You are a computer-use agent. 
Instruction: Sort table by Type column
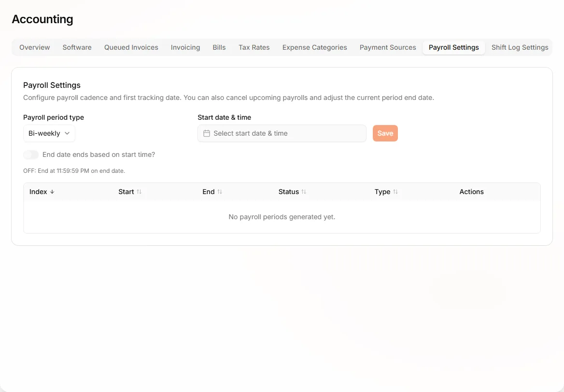pos(386,192)
